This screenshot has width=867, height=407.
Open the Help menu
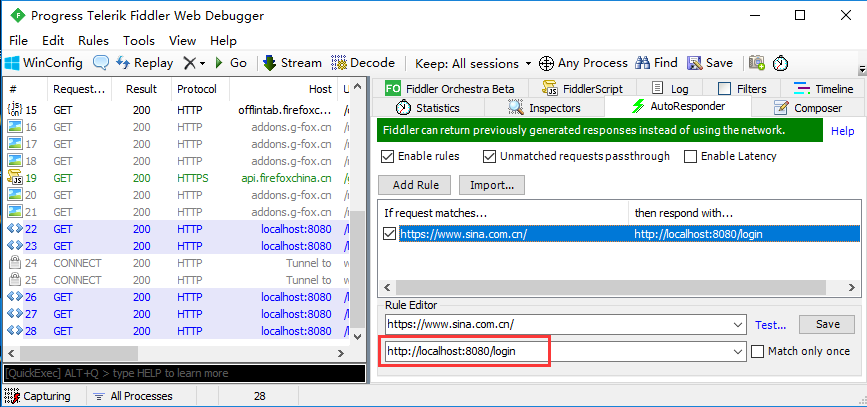223,40
